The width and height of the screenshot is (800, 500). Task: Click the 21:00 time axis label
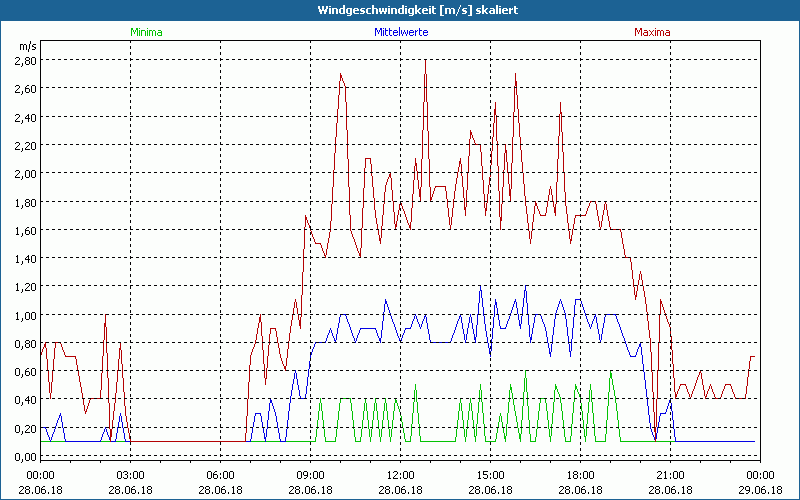670,474
